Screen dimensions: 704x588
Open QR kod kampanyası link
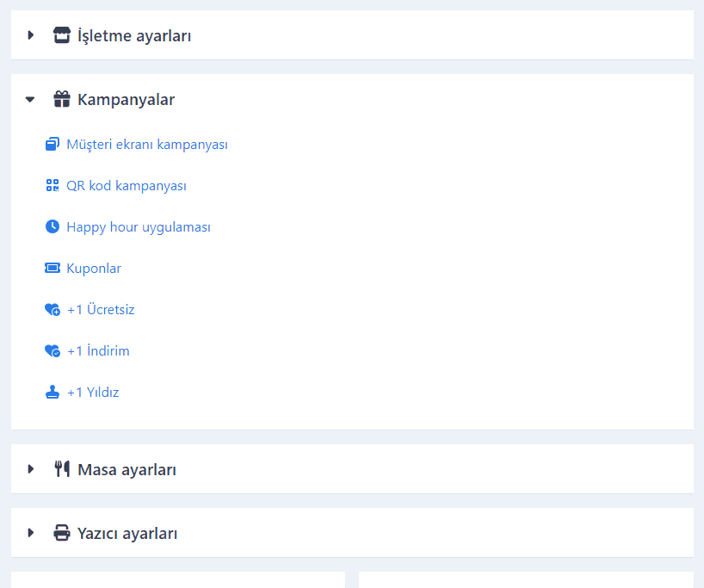[x=127, y=186]
